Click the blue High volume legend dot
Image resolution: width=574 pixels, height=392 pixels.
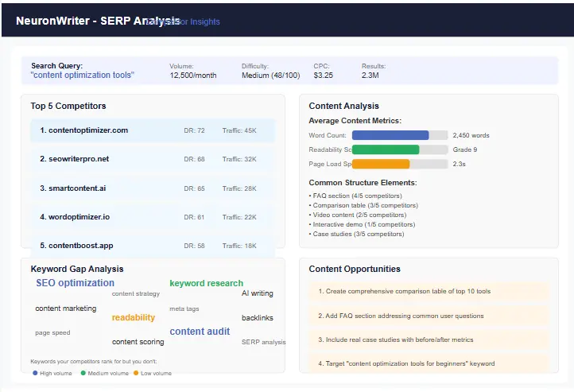tap(35, 373)
